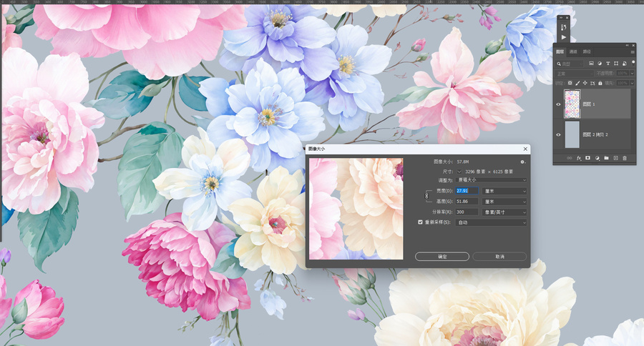Filter layers by smart object icon
The image size is (644, 346).
624,63
